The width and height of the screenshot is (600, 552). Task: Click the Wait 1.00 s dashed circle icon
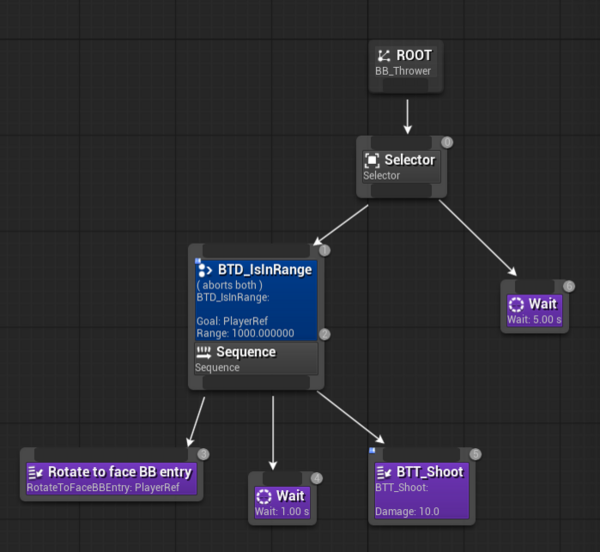tap(264, 497)
